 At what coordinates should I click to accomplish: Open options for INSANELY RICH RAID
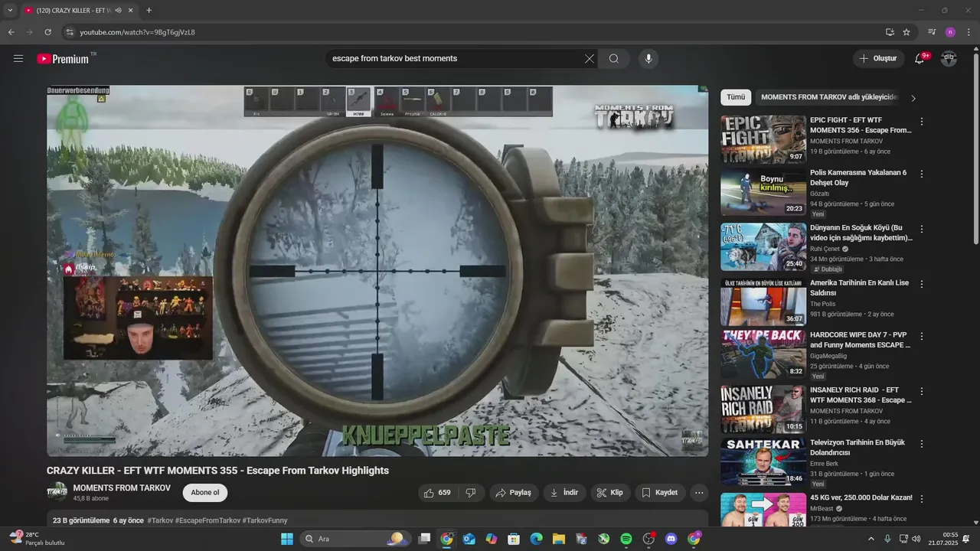pyautogui.click(x=922, y=391)
